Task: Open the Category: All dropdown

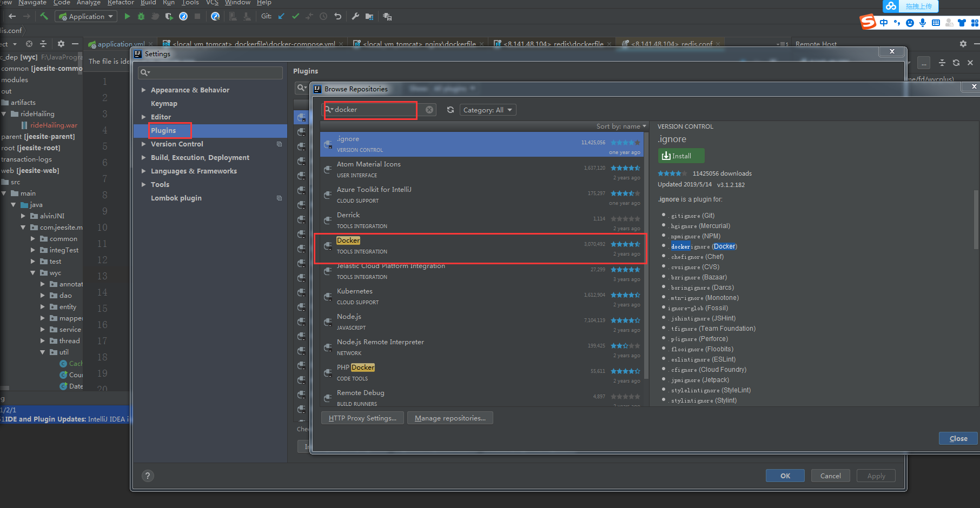Action: pos(487,109)
